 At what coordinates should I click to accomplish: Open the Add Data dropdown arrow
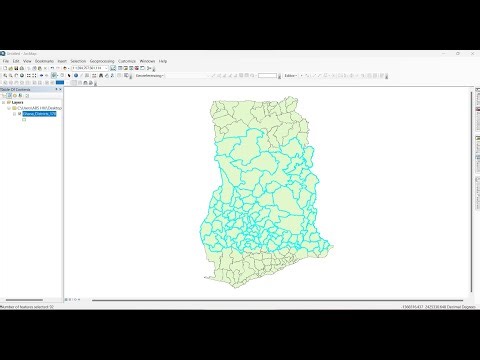(x=69, y=68)
